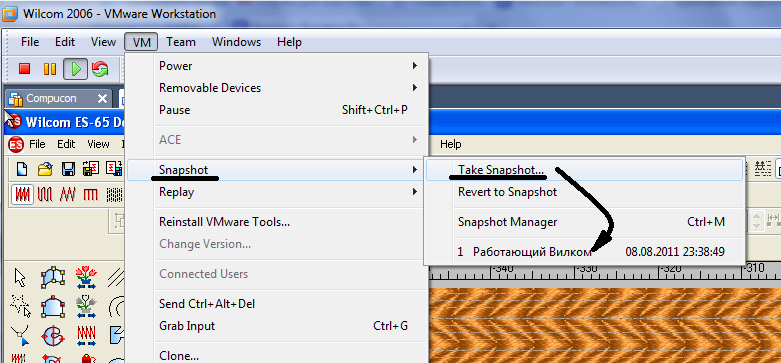Choose Grab Input from the menu
The height and width of the screenshot is (363, 781).
277,326
